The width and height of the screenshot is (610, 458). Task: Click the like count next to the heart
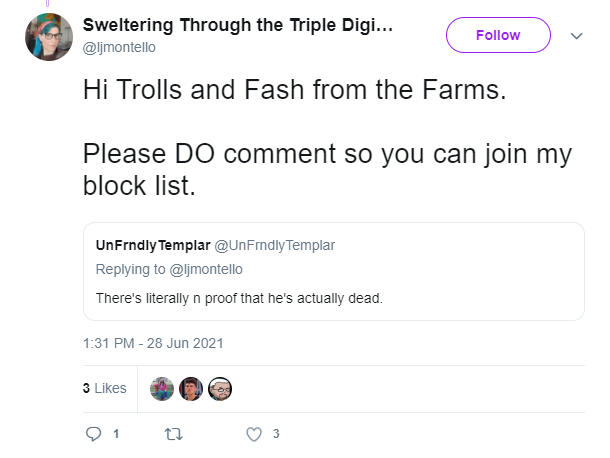coord(275,434)
